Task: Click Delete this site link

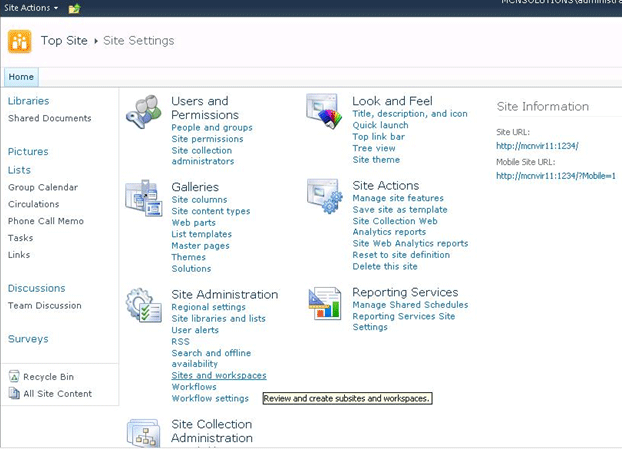Action: tap(385, 267)
